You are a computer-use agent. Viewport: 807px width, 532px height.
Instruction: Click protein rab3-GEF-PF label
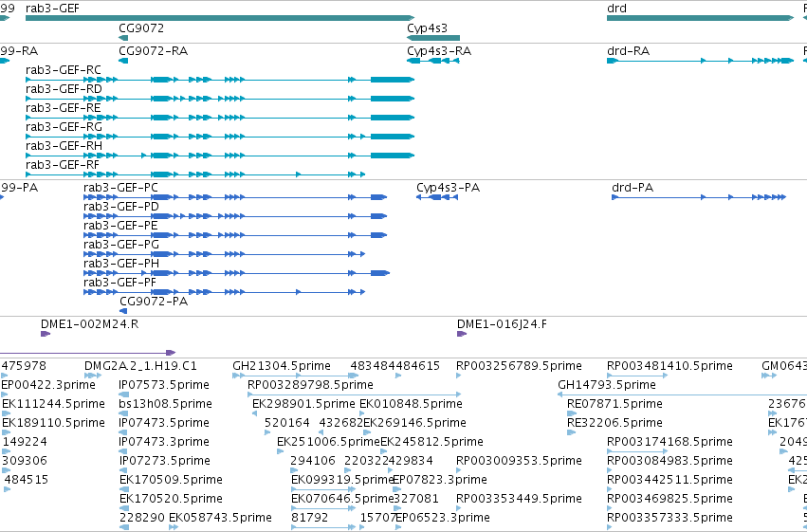click(119, 283)
